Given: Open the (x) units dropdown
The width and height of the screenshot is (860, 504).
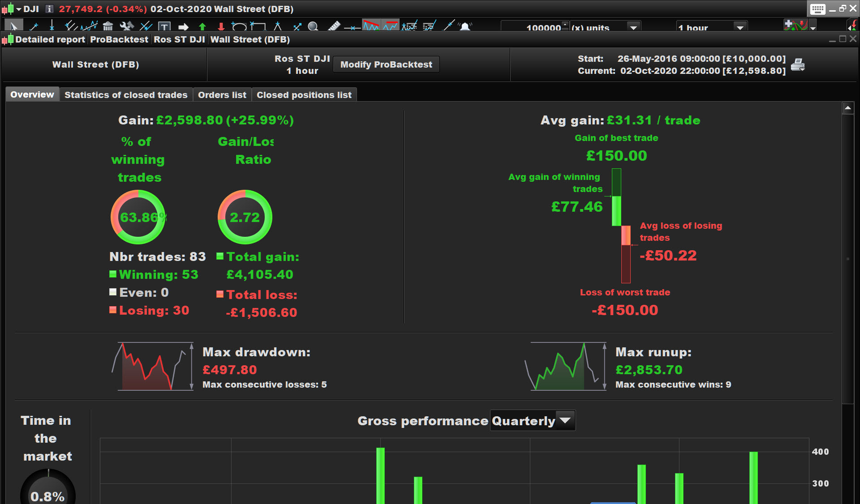Looking at the screenshot, I should tap(633, 27).
